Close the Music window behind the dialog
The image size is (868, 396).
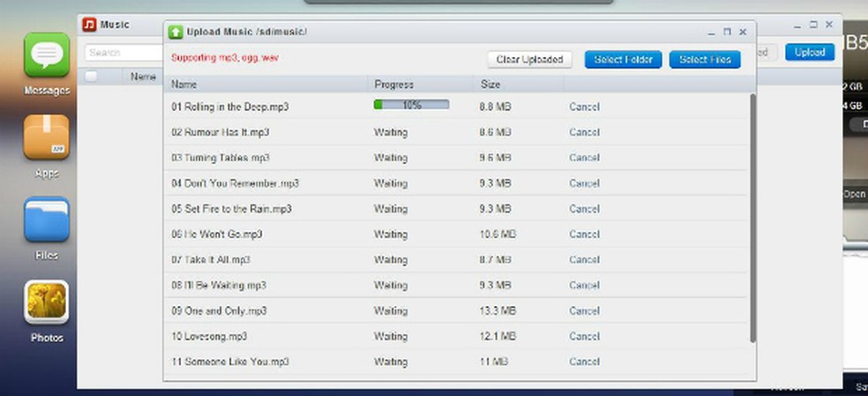(x=829, y=25)
